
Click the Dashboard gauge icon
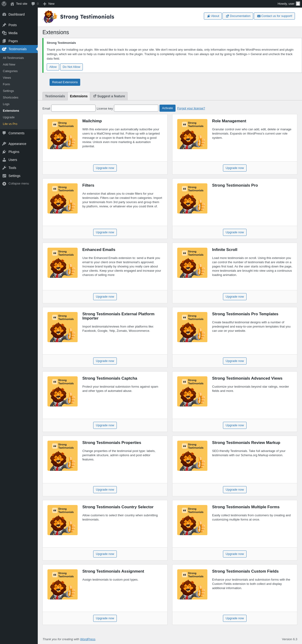click(x=4, y=15)
